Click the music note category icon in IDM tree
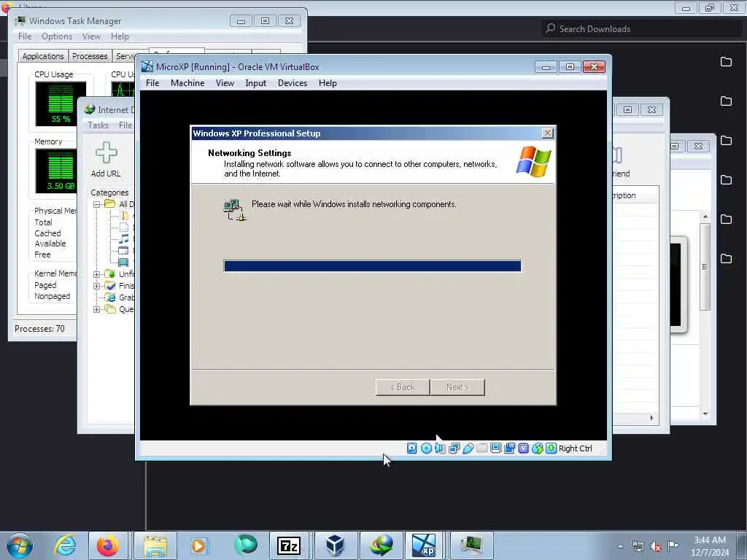This screenshot has height=560, width=747. (124, 238)
